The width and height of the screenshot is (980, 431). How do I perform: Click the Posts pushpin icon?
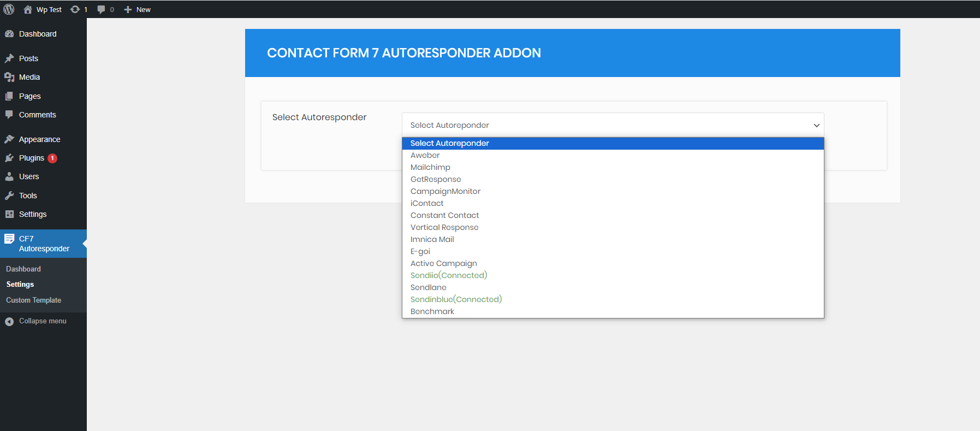9,58
